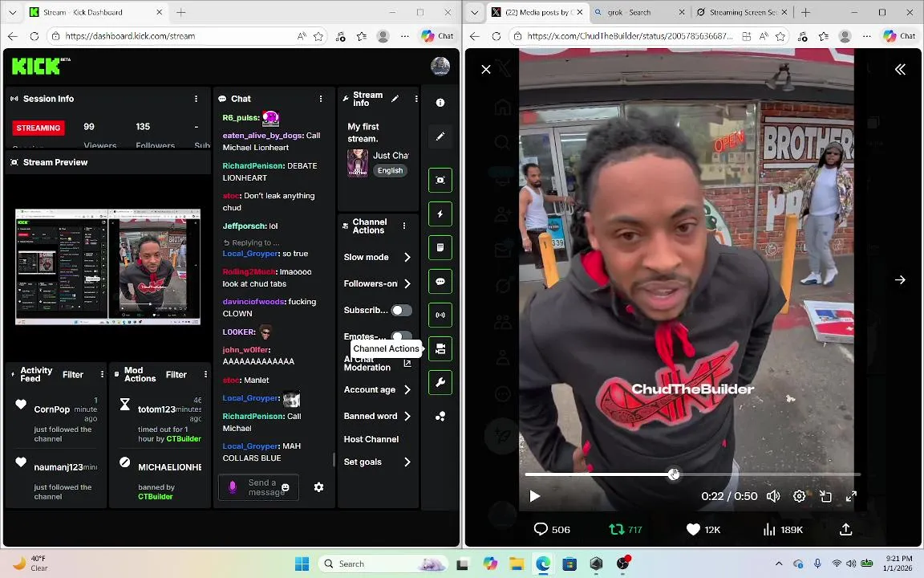Open replies on the X post showing 506

(552, 530)
